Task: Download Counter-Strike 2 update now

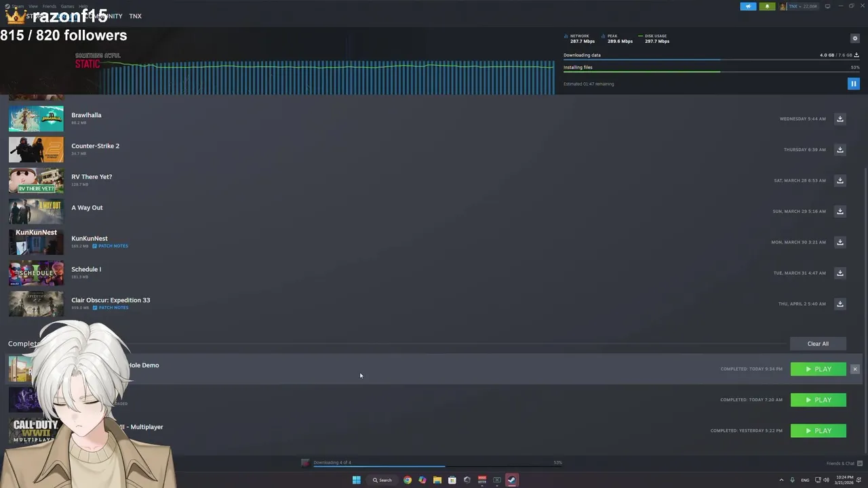Action: tap(840, 150)
